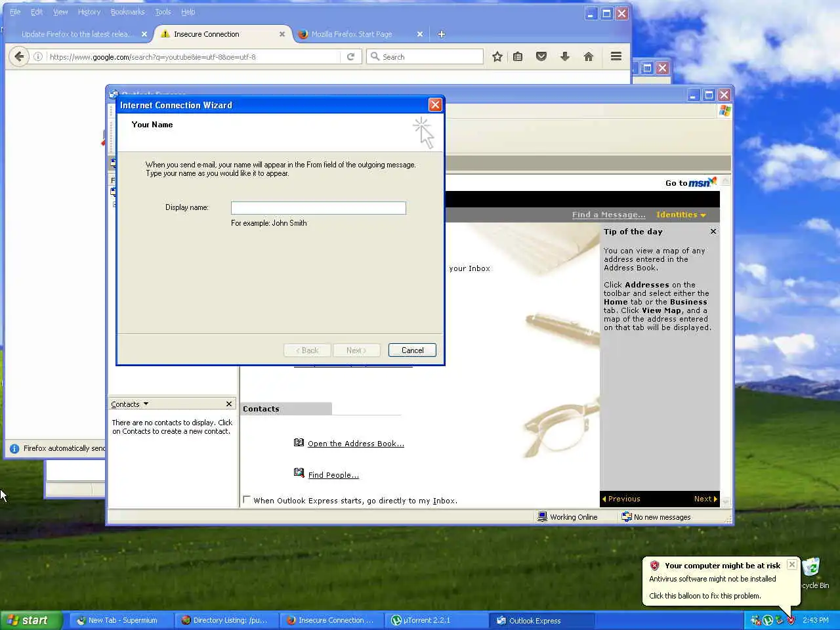
Task: Switch to New Tab - Supermium taskbar item
Action: (x=122, y=620)
